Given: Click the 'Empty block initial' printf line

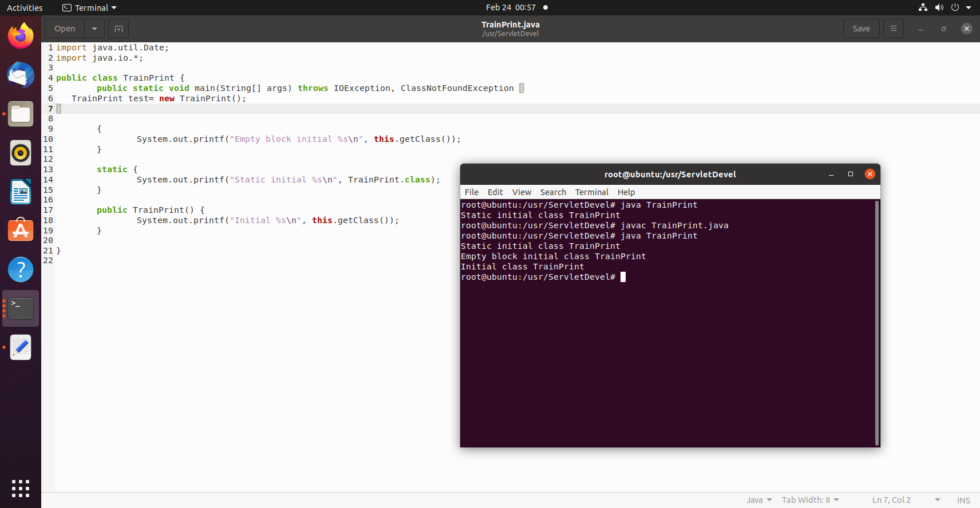Looking at the screenshot, I should 298,139.
